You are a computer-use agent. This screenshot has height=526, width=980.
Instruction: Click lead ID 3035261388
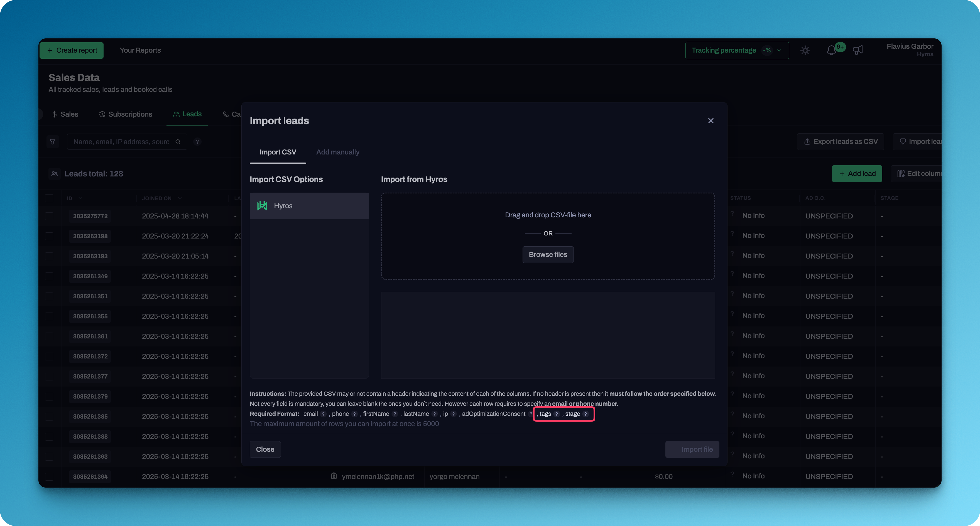pos(90,436)
